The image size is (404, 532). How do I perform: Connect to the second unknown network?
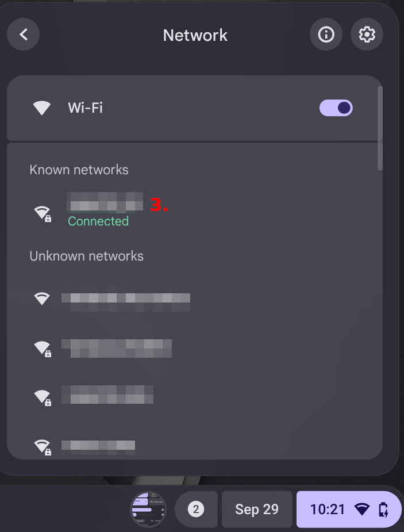point(117,348)
